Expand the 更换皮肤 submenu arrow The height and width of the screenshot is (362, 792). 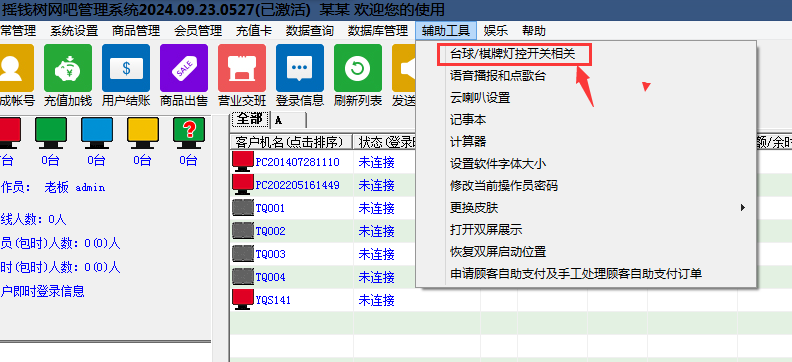point(742,208)
